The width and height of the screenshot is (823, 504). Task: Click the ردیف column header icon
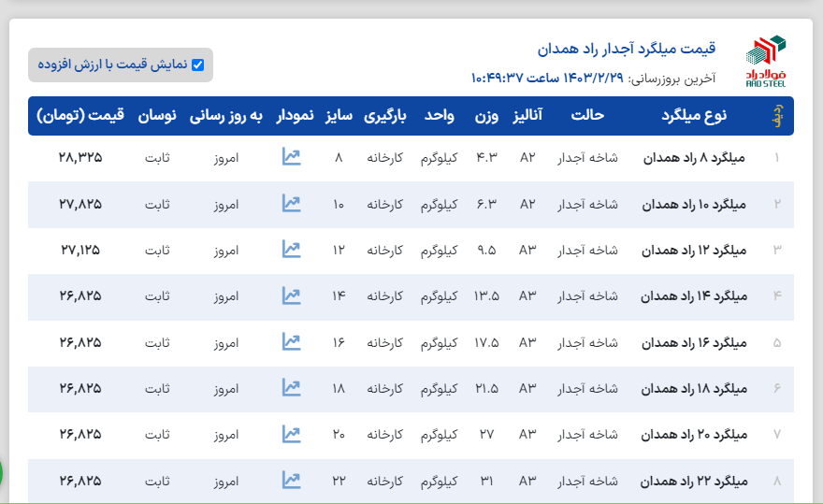click(x=775, y=116)
